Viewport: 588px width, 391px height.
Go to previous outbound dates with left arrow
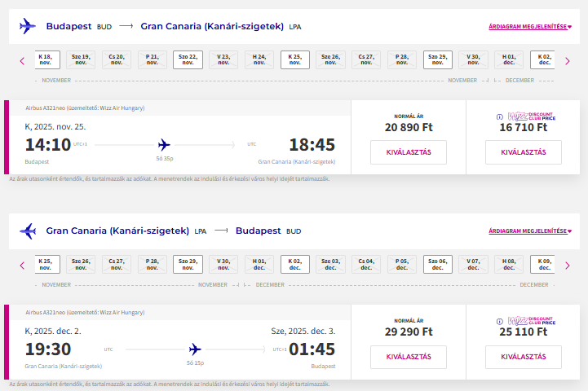(x=22, y=61)
